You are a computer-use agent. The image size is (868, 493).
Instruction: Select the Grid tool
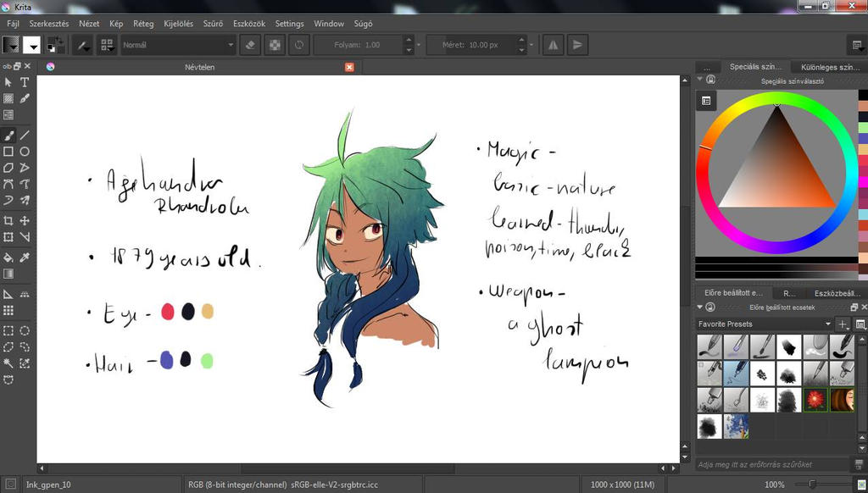(8, 310)
